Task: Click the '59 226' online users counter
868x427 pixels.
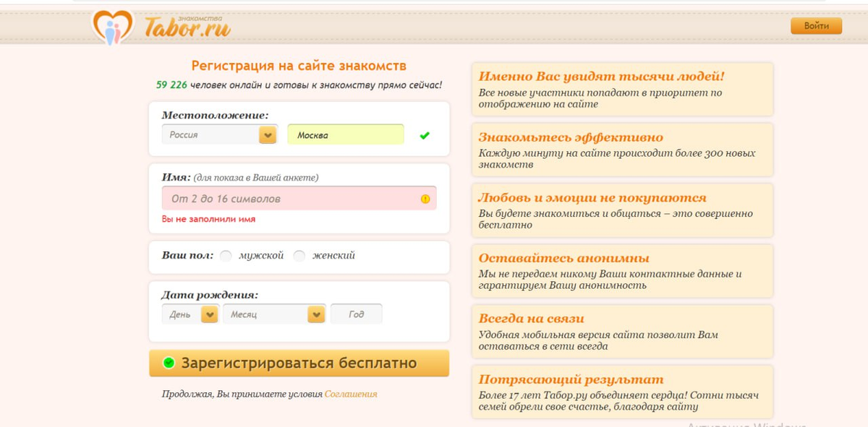Action: click(171, 85)
